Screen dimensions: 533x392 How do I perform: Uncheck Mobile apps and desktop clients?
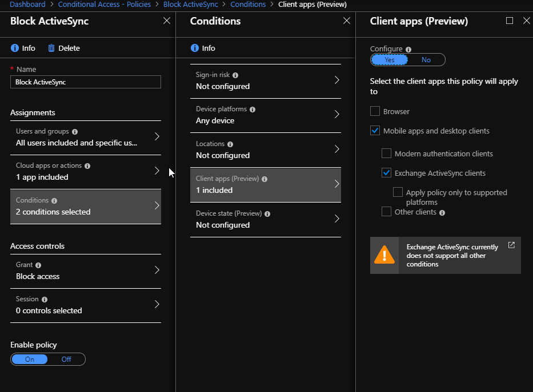click(x=375, y=130)
